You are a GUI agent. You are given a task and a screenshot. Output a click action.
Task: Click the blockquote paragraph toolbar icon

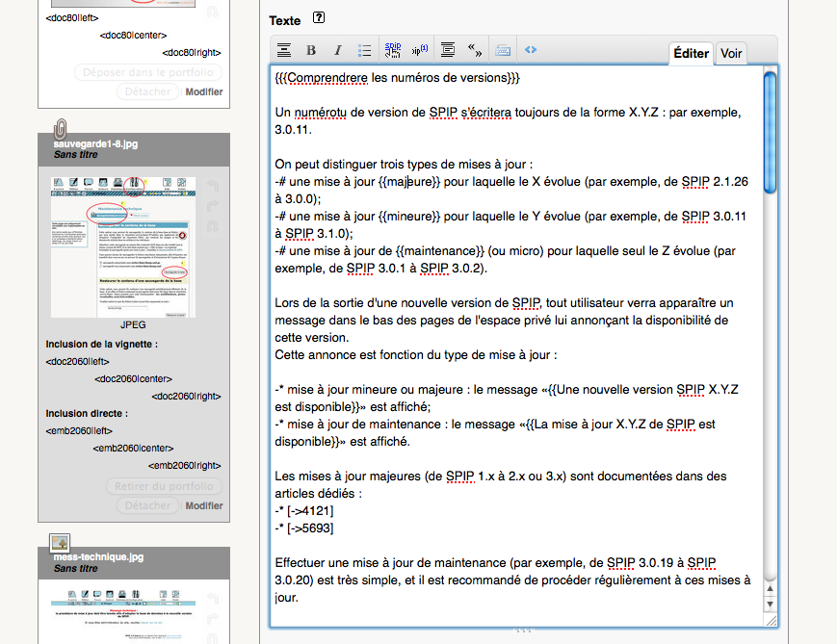tap(447, 50)
